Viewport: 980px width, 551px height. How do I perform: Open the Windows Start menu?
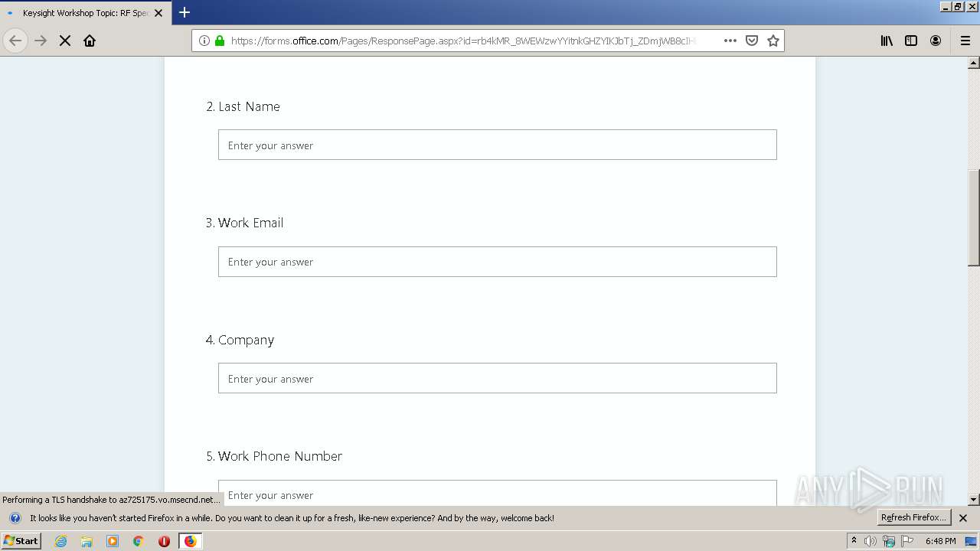click(x=21, y=540)
